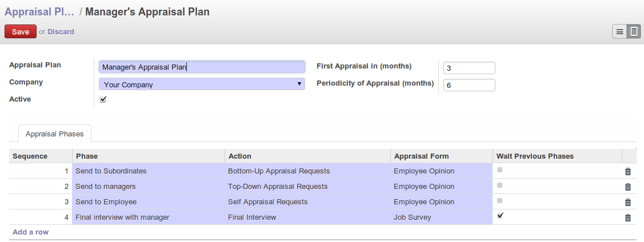
Task: Delete the Send to managers row
Action: coord(627,187)
